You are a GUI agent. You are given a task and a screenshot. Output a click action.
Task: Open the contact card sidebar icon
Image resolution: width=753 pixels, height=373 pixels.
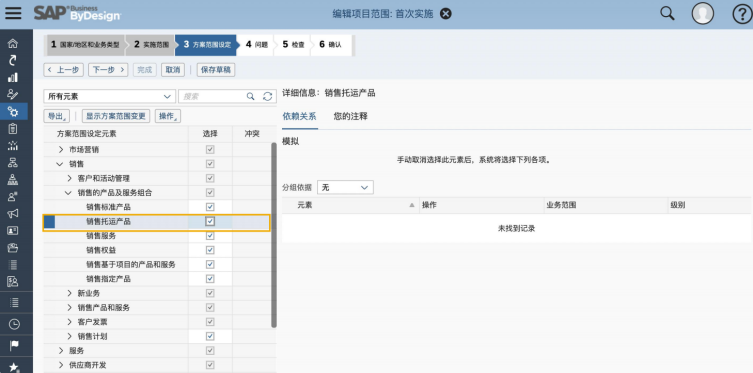pyautogui.click(x=13, y=230)
